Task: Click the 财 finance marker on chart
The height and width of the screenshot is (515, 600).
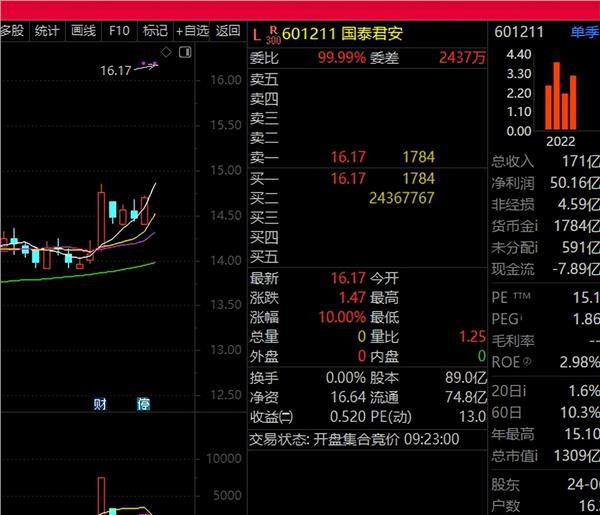Action: point(100,404)
